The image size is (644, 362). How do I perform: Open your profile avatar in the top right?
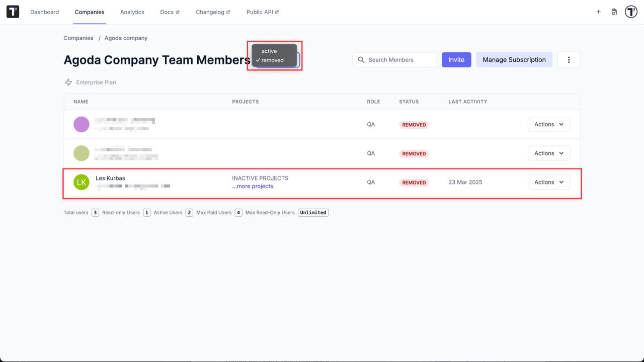point(631,12)
